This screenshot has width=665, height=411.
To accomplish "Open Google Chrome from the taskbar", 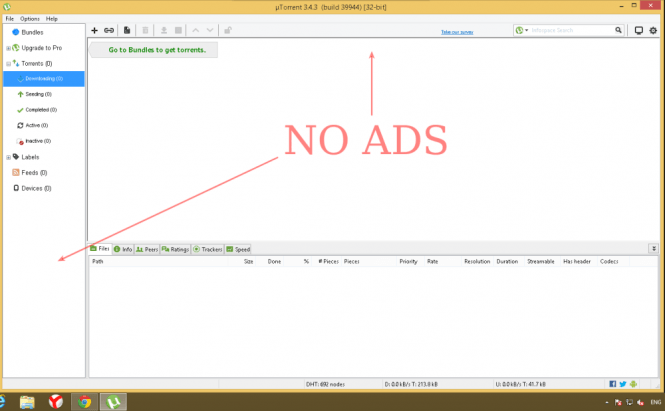I will 84,401.
